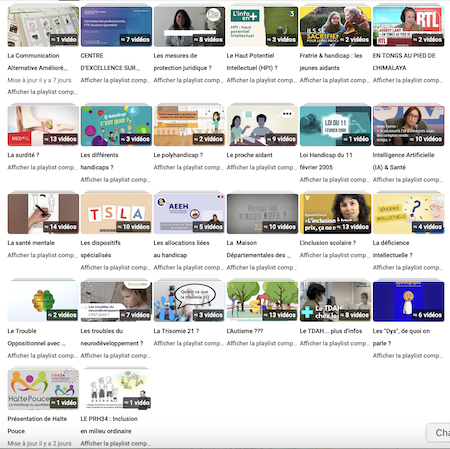Viewport: 450px width, 449px height.
Task: Click title Le polyhandicap ?
Action: pyautogui.click(x=178, y=155)
